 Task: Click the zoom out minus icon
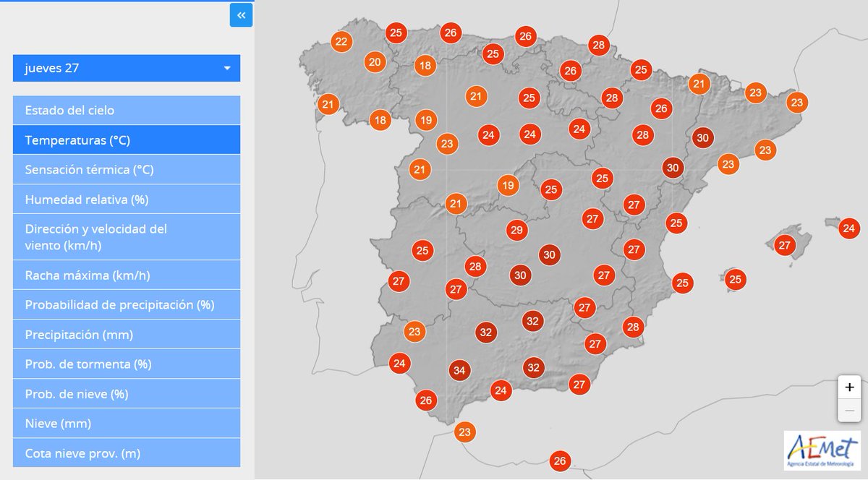tap(848, 408)
